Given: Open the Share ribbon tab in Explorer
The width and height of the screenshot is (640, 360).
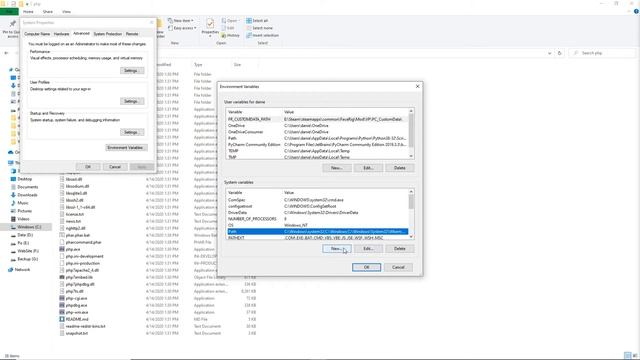Looking at the screenshot, I should [x=48, y=12].
